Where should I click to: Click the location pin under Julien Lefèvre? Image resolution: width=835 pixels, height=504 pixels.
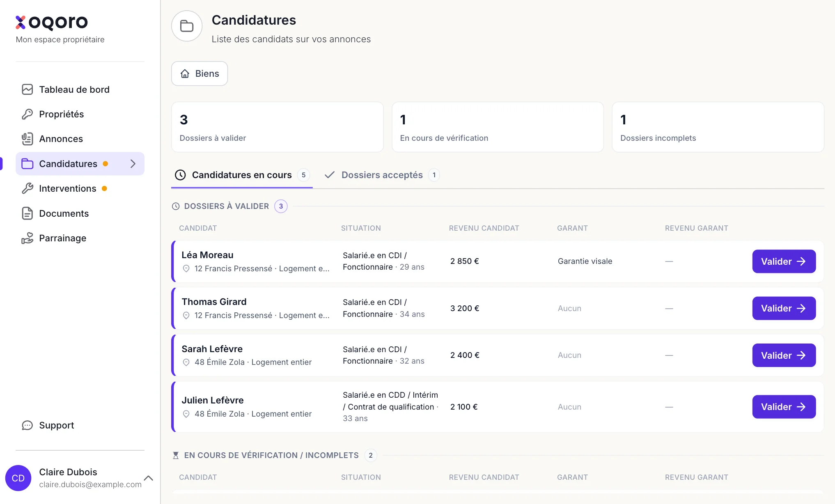click(x=186, y=414)
